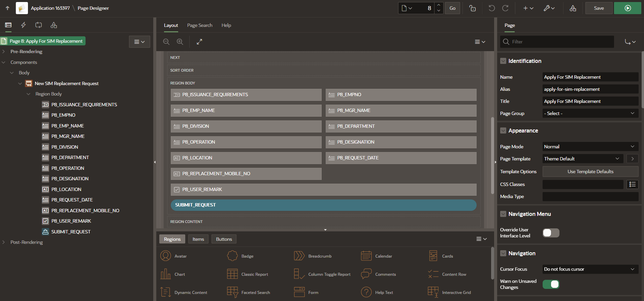Expand the Pre-Rendering tree node
The image size is (644, 301).
point(4,51)
